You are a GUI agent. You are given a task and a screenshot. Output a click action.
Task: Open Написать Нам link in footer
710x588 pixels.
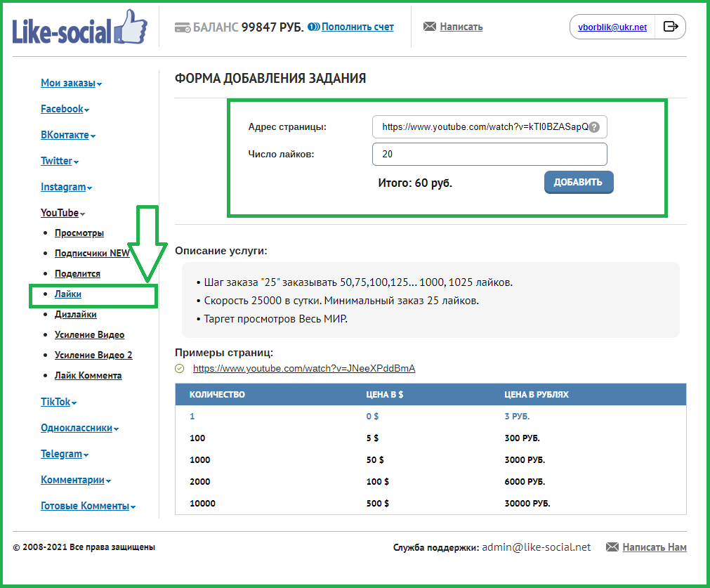click(655, 547)
